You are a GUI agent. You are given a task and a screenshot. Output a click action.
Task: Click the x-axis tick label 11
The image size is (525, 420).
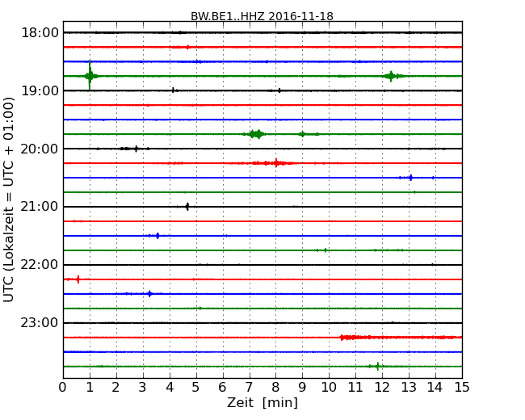(x=355, y=388)
